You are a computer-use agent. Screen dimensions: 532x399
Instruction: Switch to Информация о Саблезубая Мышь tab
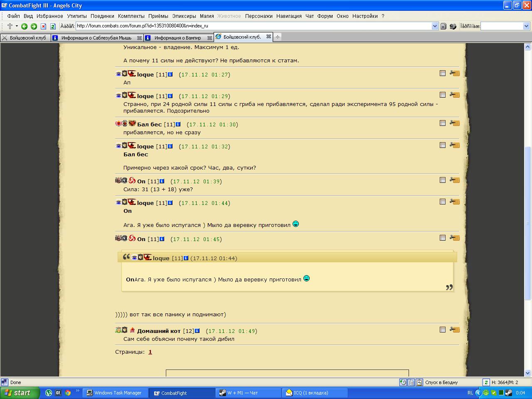coord(96,38)
